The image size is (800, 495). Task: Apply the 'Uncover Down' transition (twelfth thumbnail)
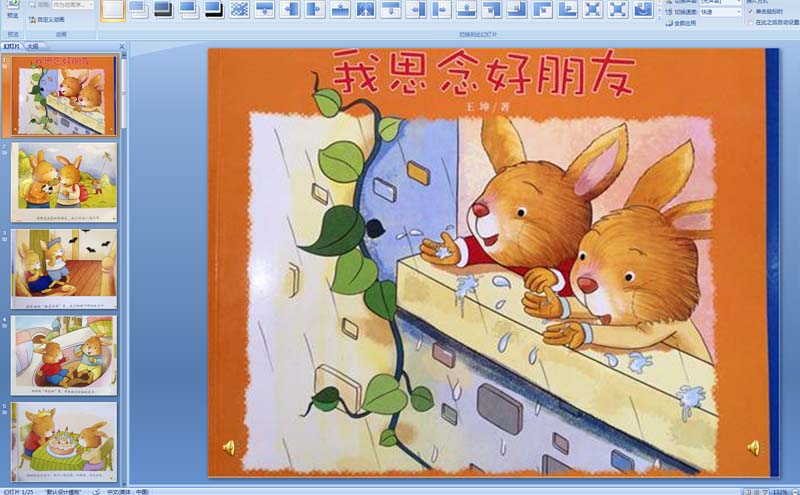(391, 9)
